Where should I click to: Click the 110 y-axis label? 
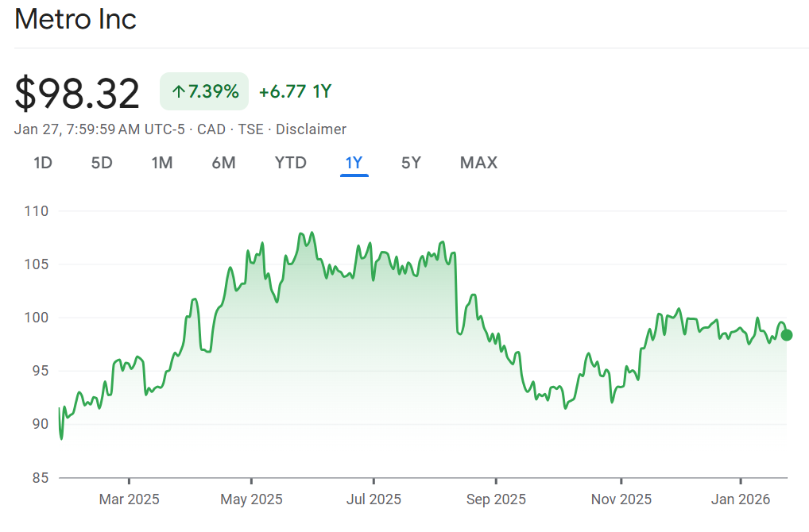[x=37, y=211]
